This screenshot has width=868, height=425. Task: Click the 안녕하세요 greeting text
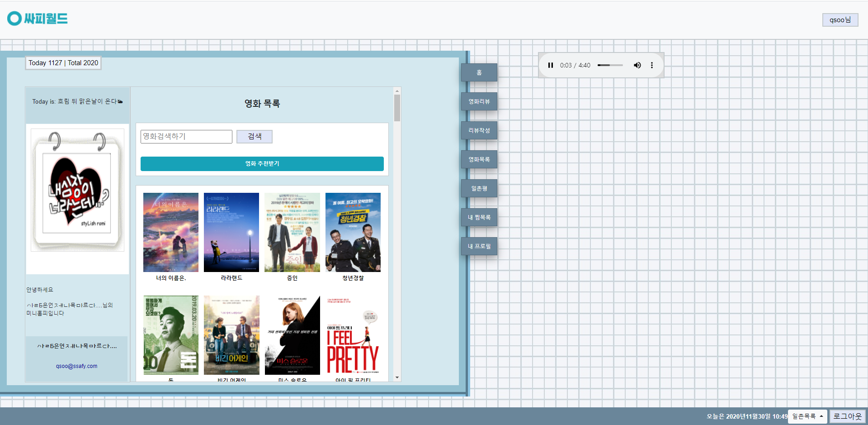[40, 290]
